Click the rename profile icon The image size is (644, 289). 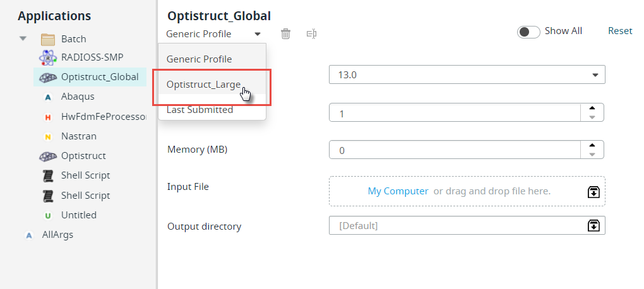[x=312, y=33]
